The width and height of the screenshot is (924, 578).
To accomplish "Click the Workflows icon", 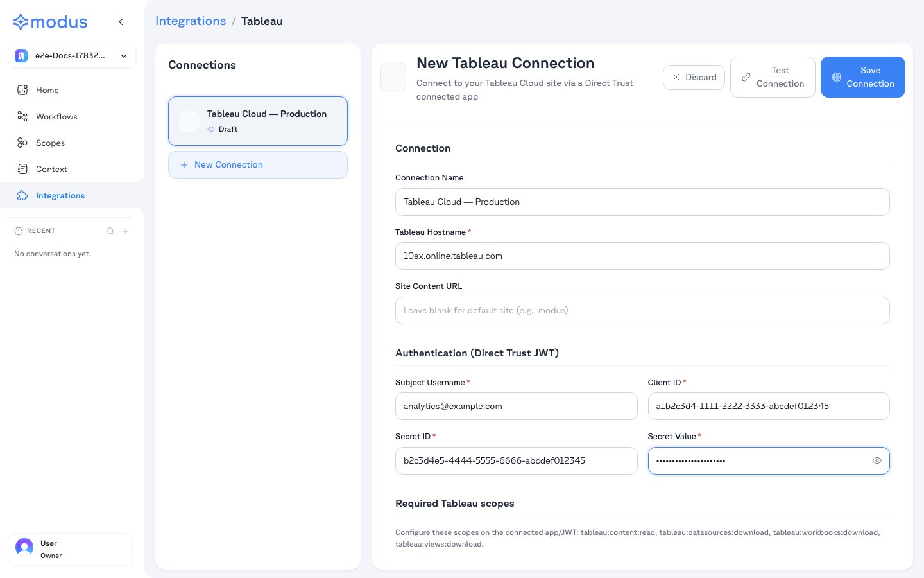I will pyautogui.click(x=22, y=116).
